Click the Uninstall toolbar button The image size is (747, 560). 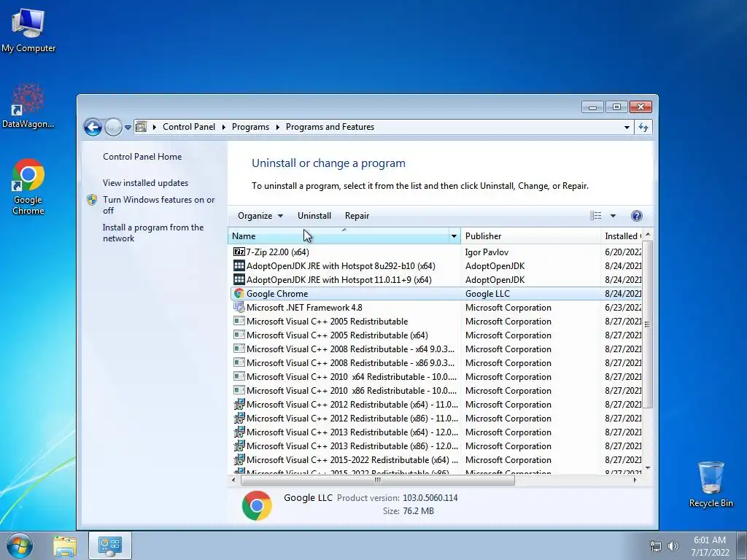[314, 216]
